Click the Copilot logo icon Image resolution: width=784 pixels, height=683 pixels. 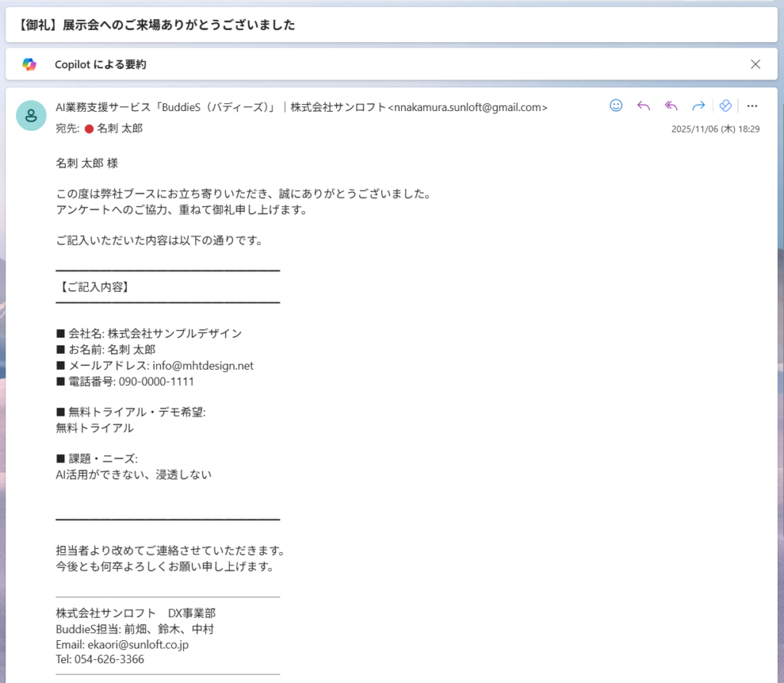coord(29,64)
